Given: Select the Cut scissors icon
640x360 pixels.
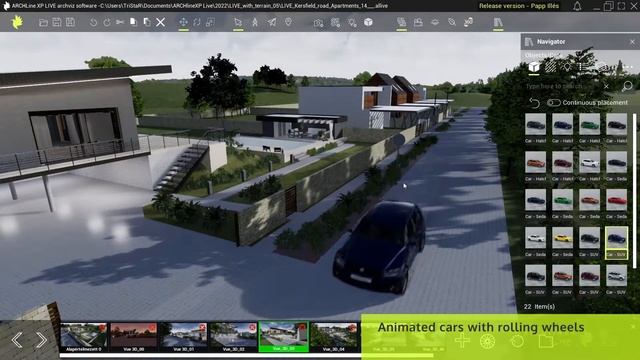Looking at the screenshot, I should (120, 22).
